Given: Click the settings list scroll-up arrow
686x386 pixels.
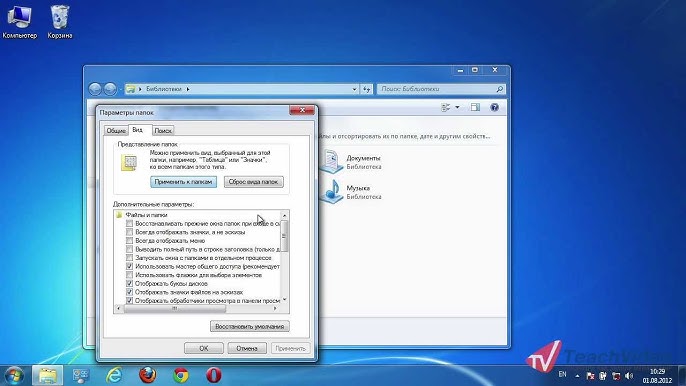Looking at the screenshot, I should (x=284, y=215).
